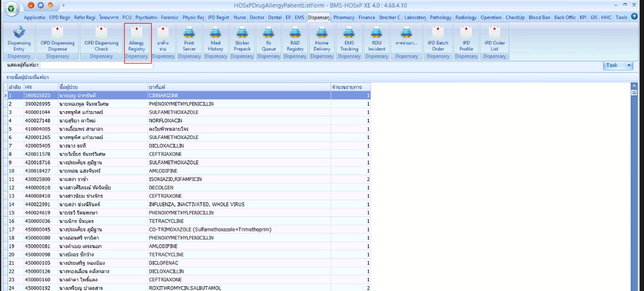This screenshot has width=644, height=291.
Task: Open the blue help question-mark icon
Action: tap(634, 17)
